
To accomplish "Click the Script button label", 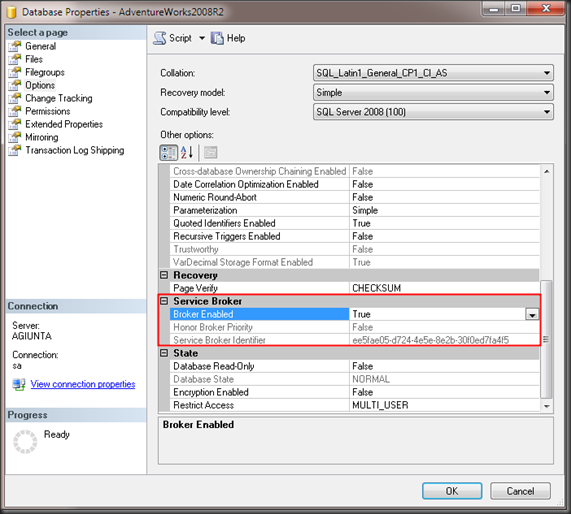I will click(180, 38).
